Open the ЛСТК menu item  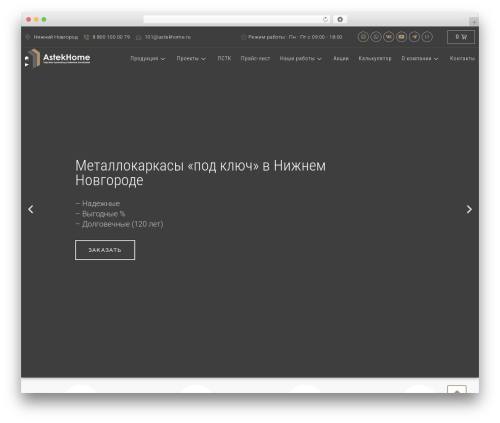click(224, 58)
